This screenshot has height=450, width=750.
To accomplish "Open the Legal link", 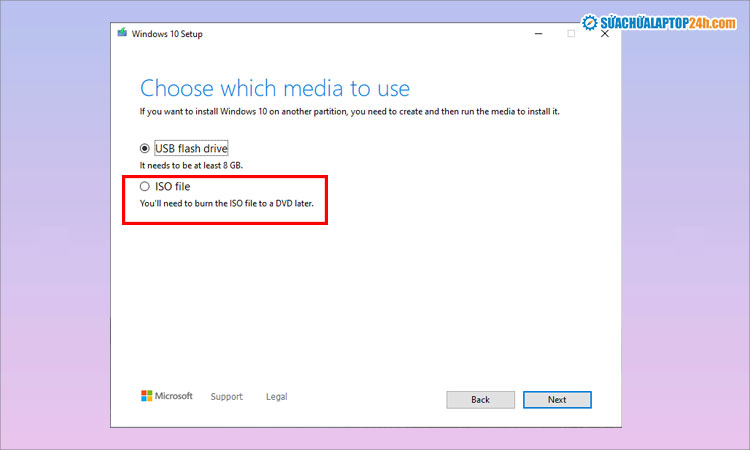I will pyautogui.click(x=276, y=397).
